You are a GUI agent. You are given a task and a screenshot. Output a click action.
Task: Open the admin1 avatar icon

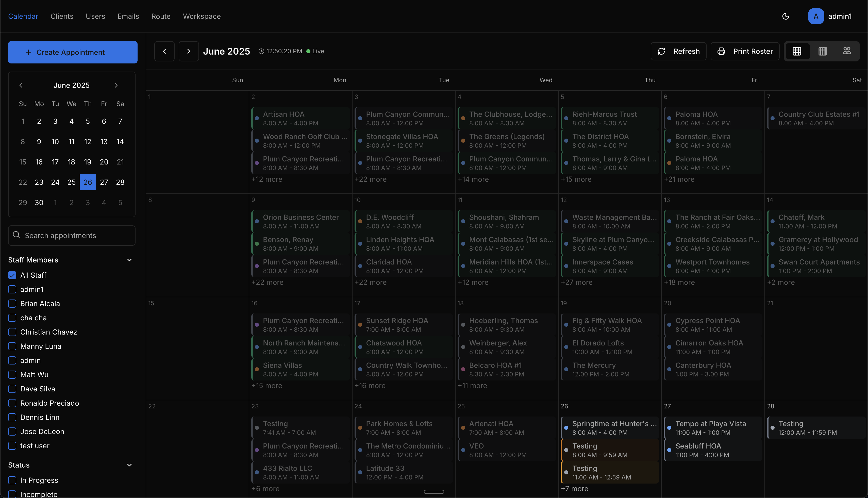[816, 16]
